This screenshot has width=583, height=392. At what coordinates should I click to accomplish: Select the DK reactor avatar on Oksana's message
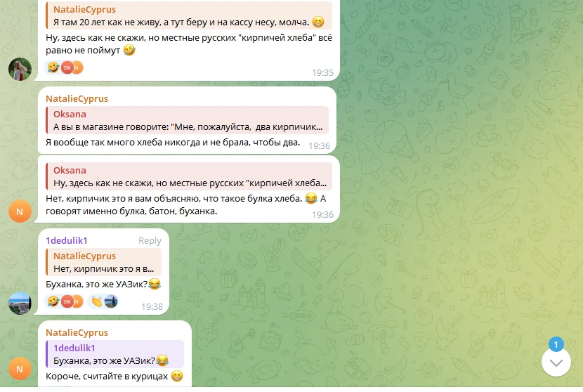point(67,67)
